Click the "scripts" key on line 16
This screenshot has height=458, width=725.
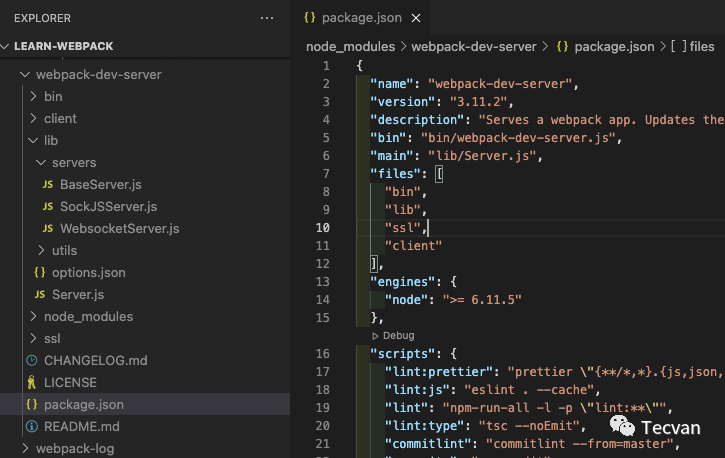403,354
